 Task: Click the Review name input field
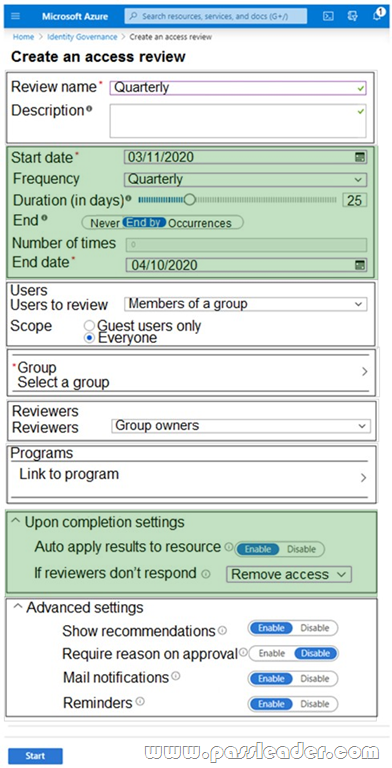238,88
